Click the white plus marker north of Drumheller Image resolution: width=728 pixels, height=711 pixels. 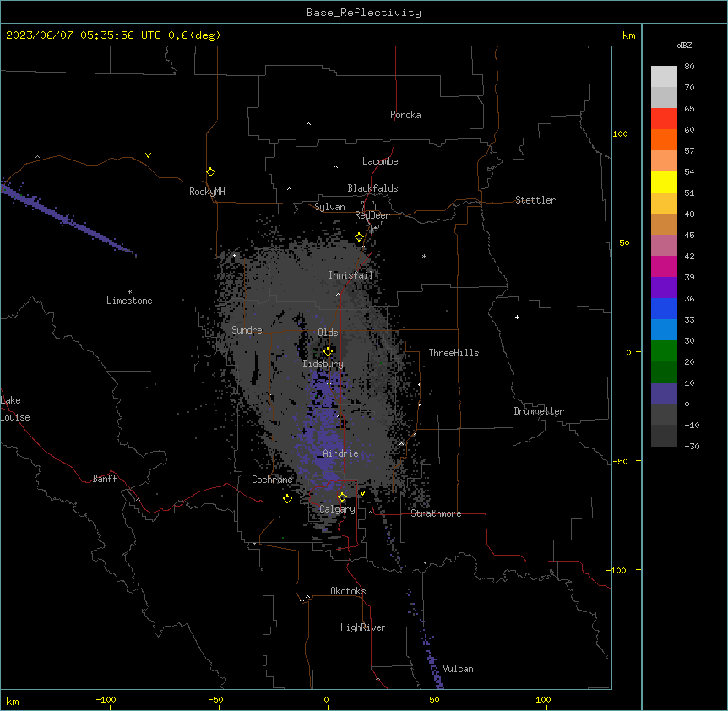(x=517, y=317)
